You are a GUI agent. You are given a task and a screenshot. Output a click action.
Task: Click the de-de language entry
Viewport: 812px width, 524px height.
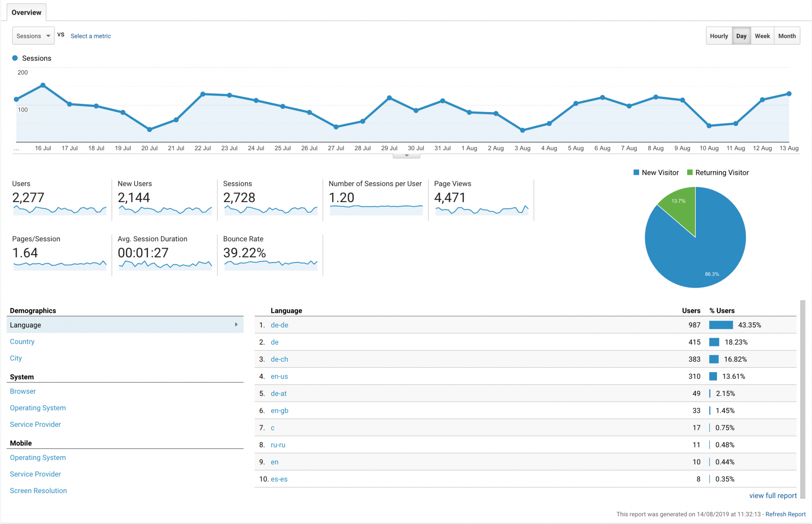click(x=279, y=325)
